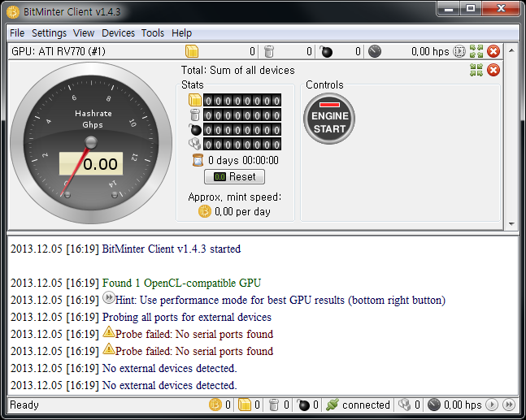This screenshot has height=420, width=526.
Task: Click '0,00 hps' value in GPU row
Action: click(x=430, y=51)
